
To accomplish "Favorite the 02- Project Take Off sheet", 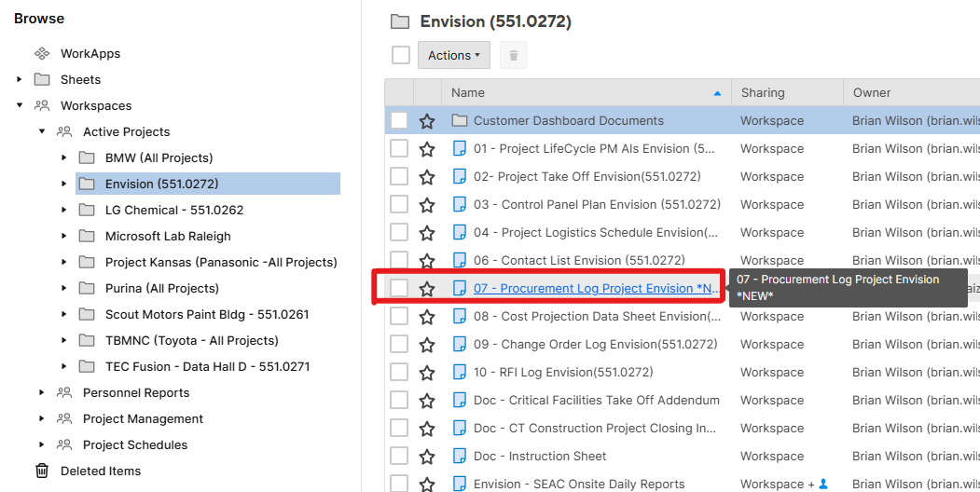I will 427,177.
